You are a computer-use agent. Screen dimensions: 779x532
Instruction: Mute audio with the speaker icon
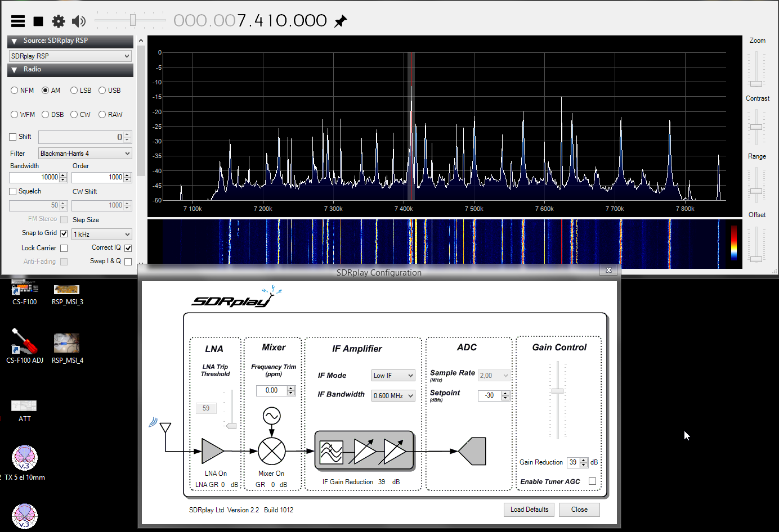tap(79, 21)
